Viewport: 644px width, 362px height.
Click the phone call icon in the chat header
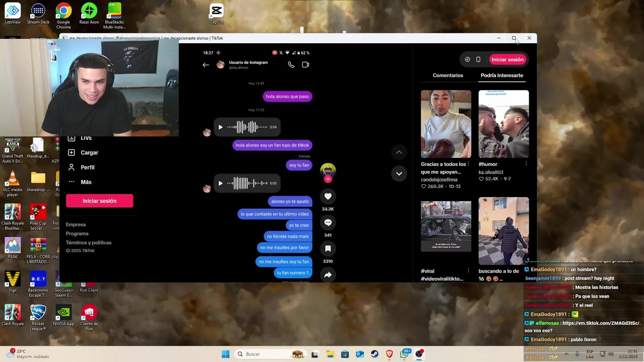(x=291, y=64)
